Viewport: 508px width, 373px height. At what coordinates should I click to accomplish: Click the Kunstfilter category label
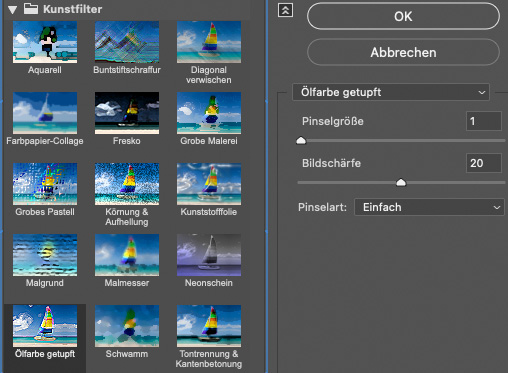73,9
